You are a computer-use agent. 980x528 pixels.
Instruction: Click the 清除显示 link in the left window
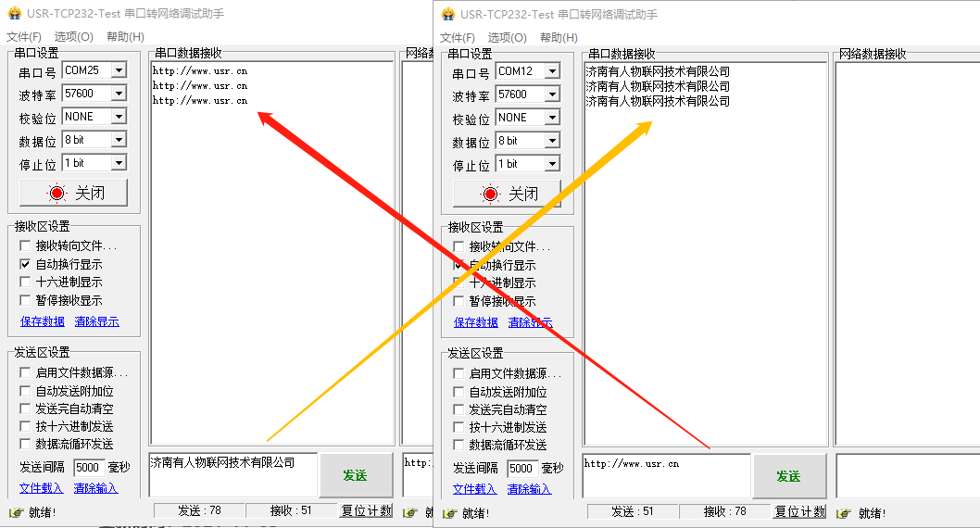point(96,321)
